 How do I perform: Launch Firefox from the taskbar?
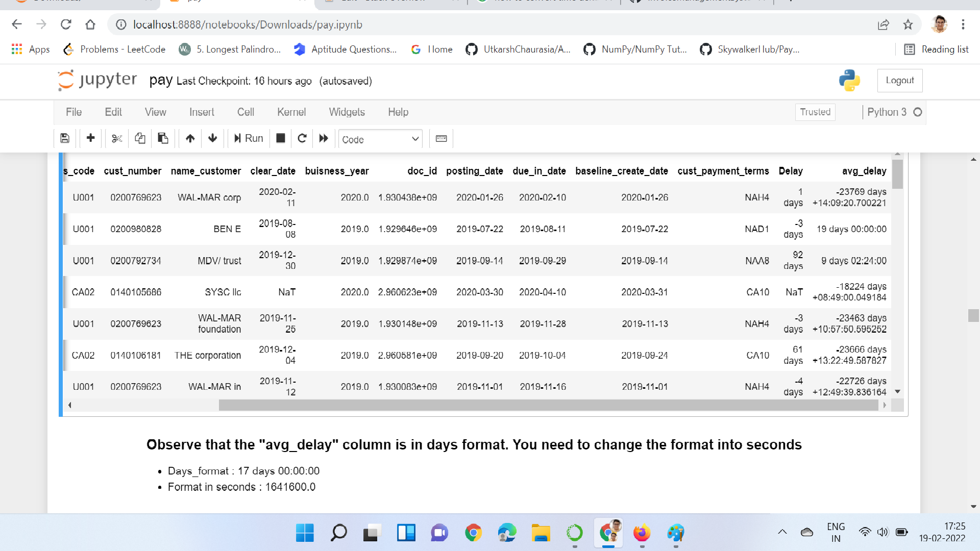(642, 533)
